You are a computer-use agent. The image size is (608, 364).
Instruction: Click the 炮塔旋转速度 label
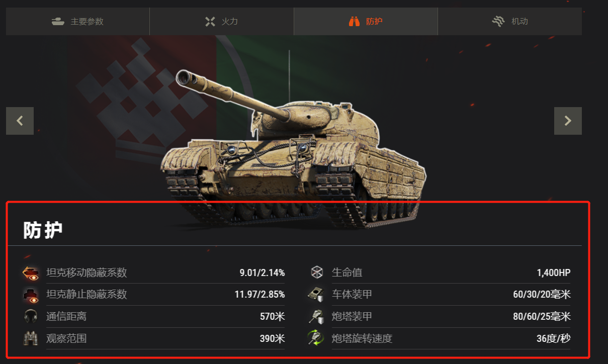coord(362,338)
